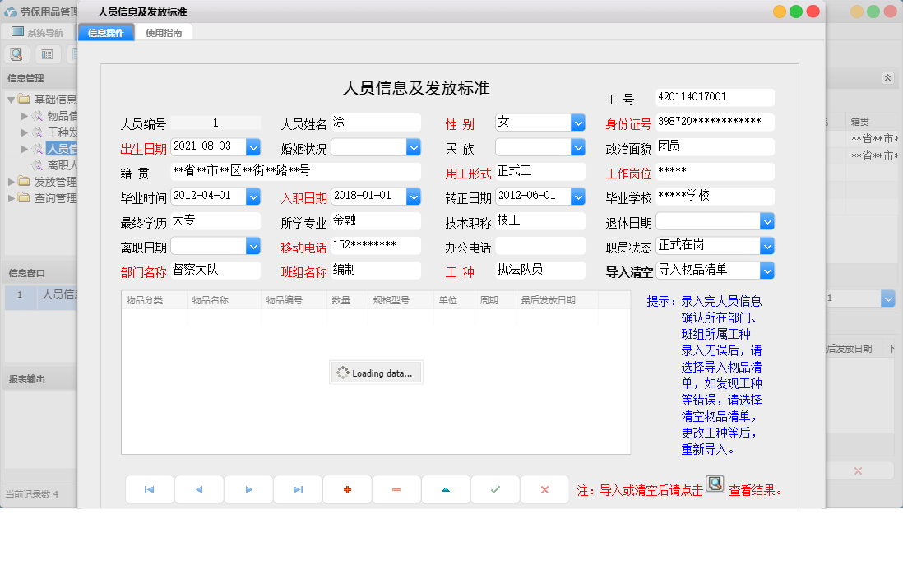Expand the 物品信息 tree node
This screenshot has height=588, width=903.
(x=25, y=115)
